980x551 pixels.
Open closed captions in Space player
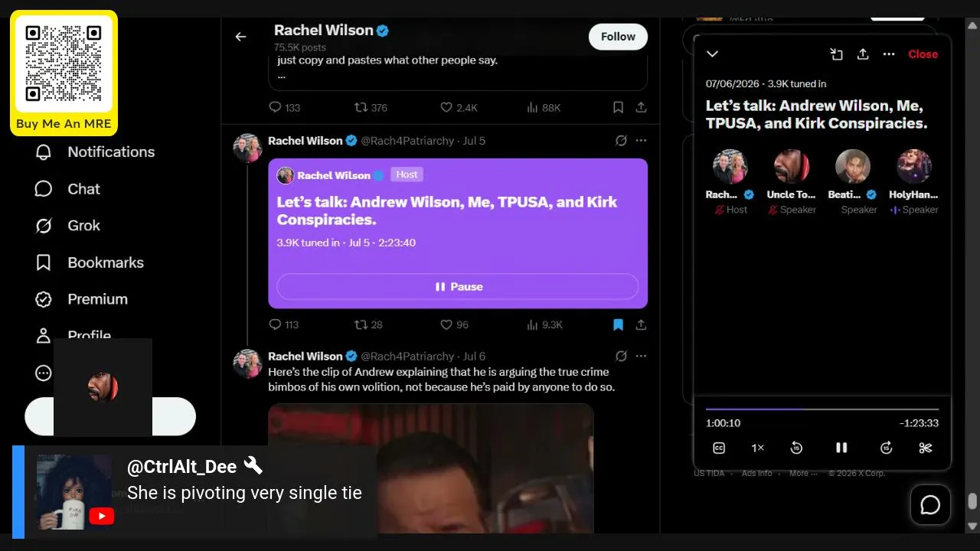tap(719, 448)
